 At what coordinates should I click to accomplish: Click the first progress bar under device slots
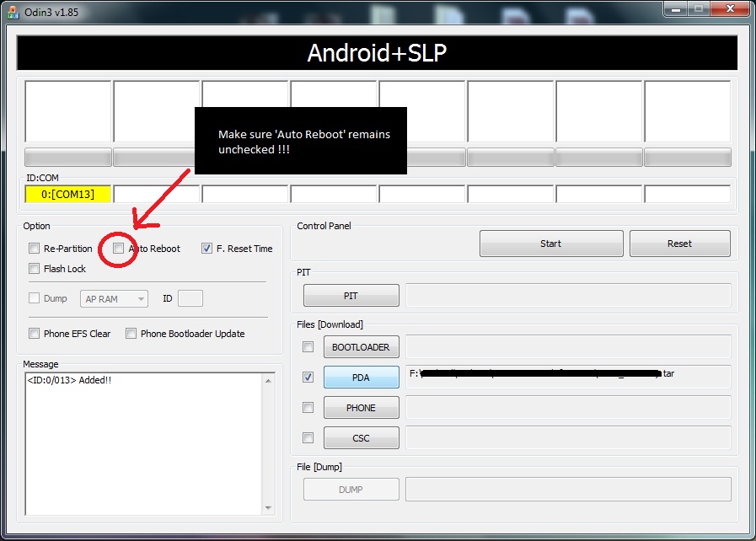[68, 158]
